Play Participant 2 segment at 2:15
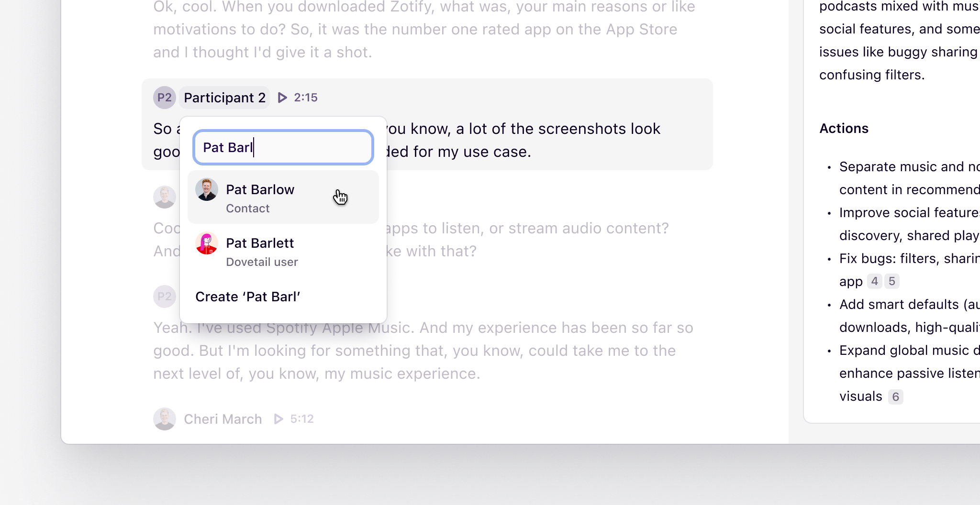The image size is (980, 505). (282, 98)
